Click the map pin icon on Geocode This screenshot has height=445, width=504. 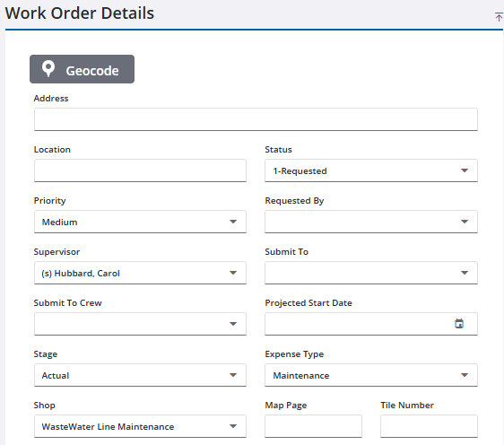click(x=48, y=68)
